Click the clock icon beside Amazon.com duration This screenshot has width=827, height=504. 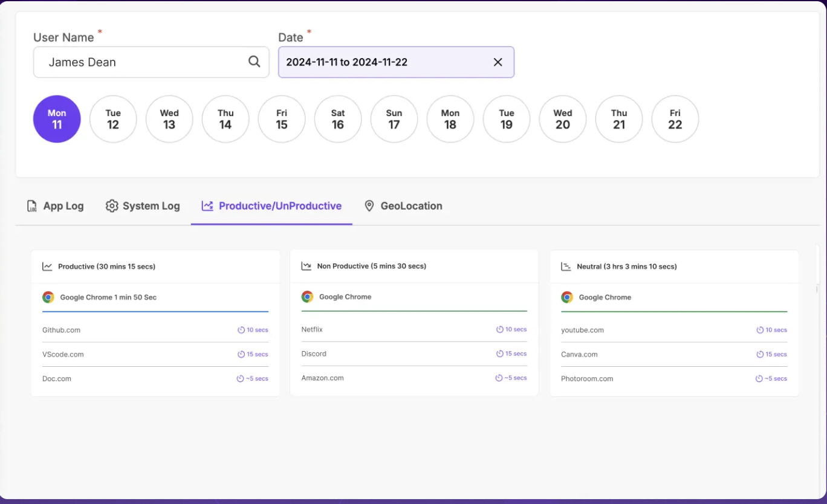pos(499,378)
